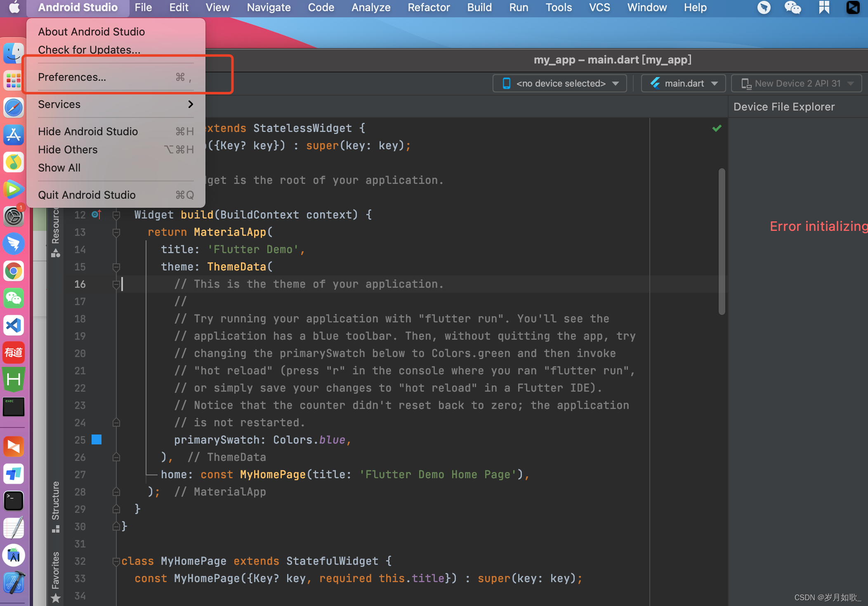The image size is (868, 606).
Task: Expand the New Device 2 API 31 selector
Action: coord(796,83)
